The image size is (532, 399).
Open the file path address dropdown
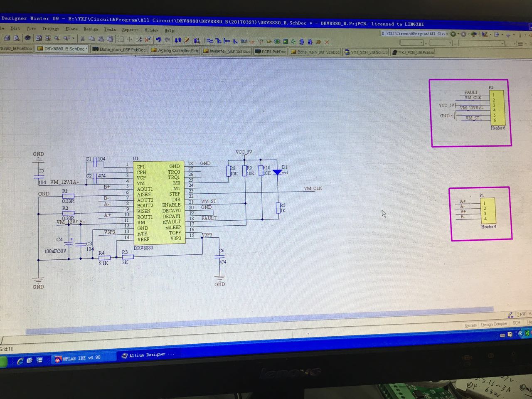447,34
